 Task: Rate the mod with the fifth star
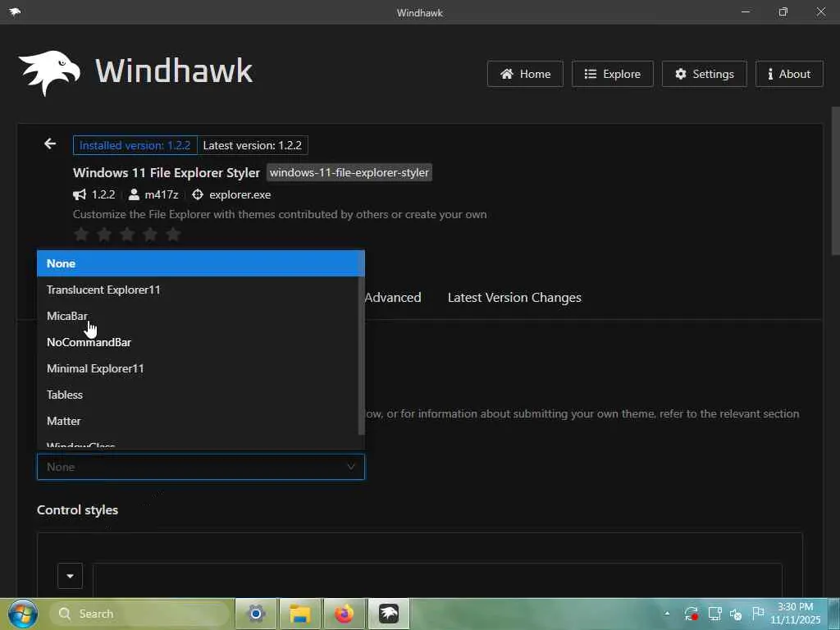pos(174,234)
